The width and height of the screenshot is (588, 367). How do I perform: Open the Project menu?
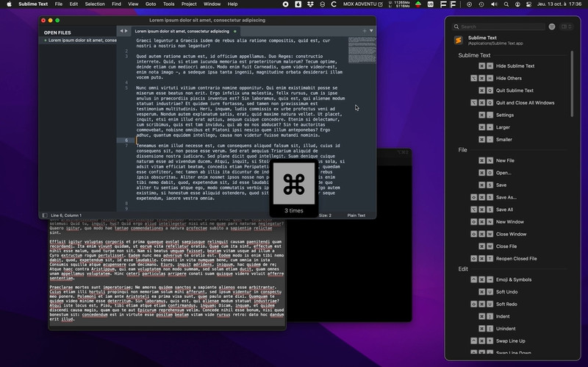pos(189,4)
